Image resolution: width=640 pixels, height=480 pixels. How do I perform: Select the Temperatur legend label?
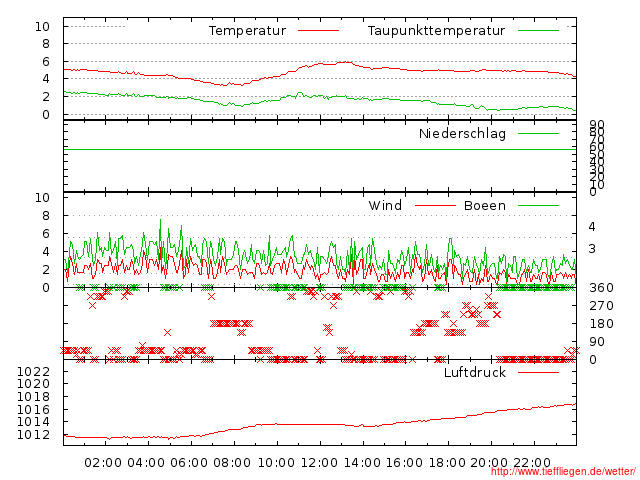(247, 31)
